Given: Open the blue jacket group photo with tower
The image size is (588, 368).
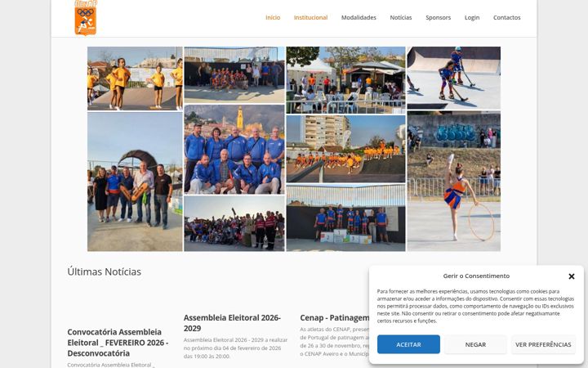Looking at the screenshot, I should point(234,150).
